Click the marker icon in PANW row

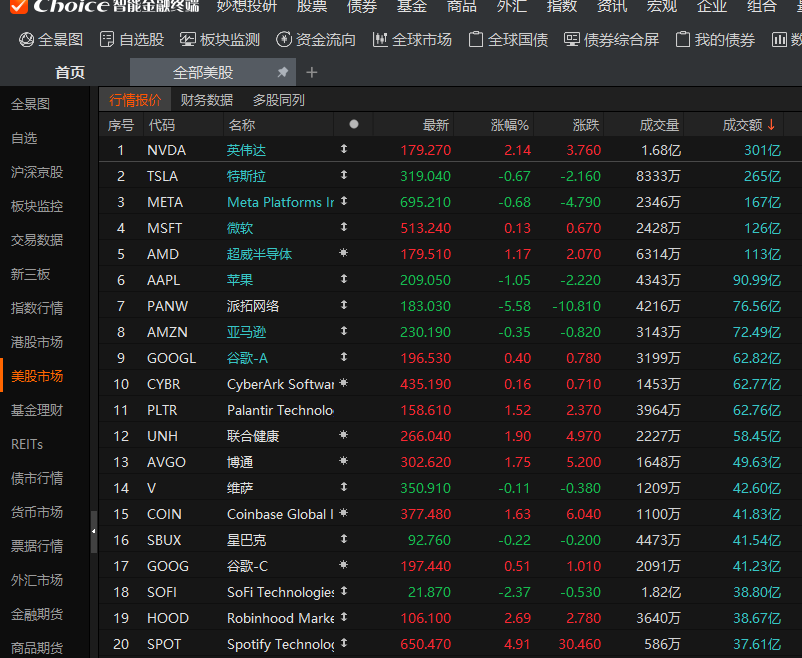pos(344,305)
